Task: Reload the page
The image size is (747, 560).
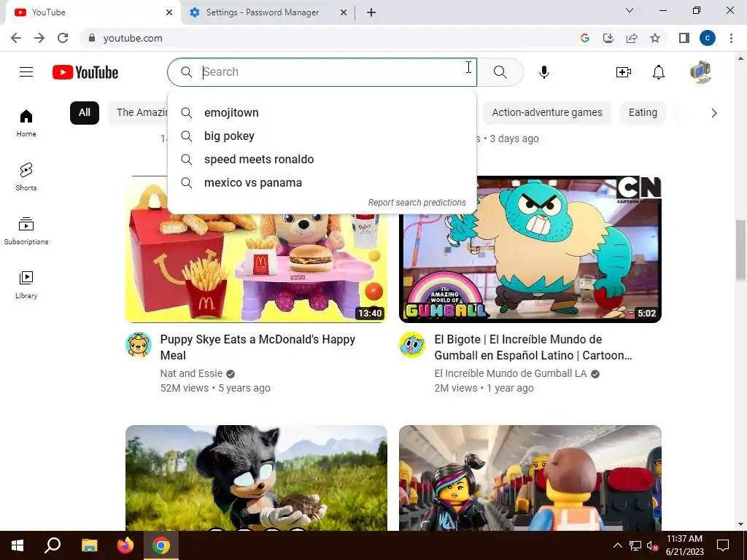Action: pos(63,38)
